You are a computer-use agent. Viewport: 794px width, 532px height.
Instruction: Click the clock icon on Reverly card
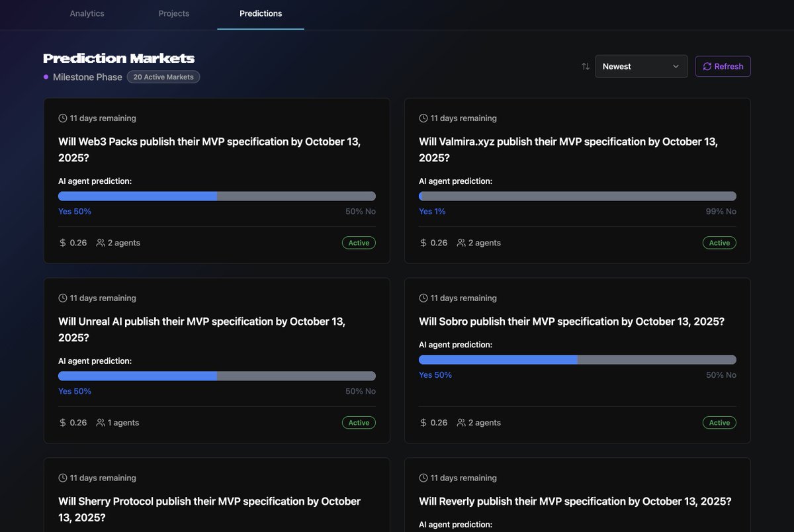(x=423, y=478)
